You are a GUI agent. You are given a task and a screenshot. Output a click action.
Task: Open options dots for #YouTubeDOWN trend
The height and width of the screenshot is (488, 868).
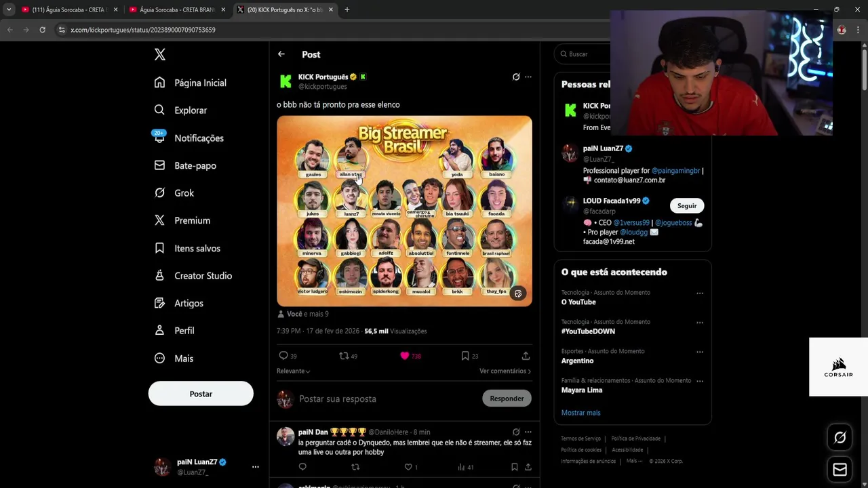pyautogui.click(x=700, y=323)
